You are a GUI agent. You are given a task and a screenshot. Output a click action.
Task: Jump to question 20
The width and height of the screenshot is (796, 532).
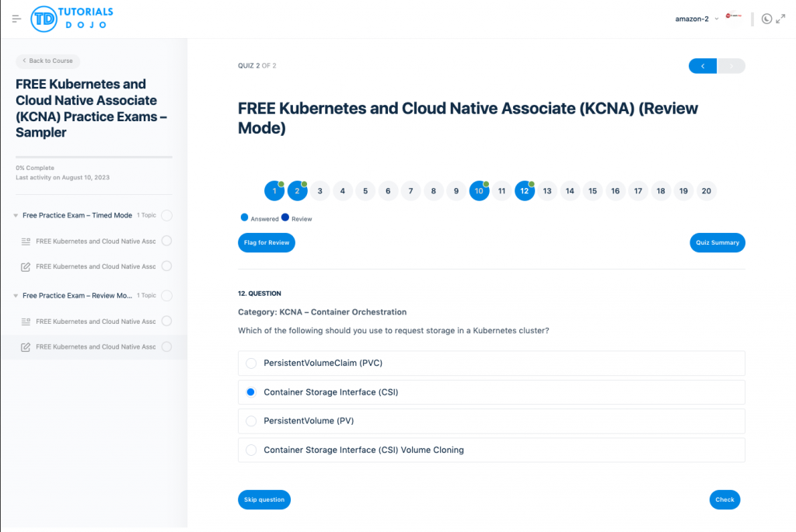click(x=706, y=191)
